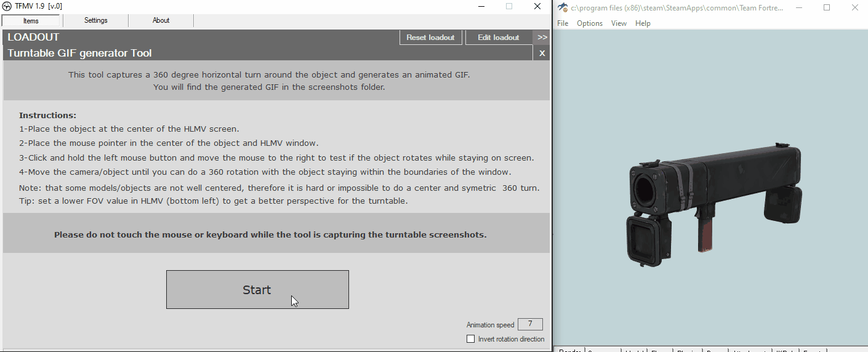Click the LOADOUT heading text

[x=33, y=38]
